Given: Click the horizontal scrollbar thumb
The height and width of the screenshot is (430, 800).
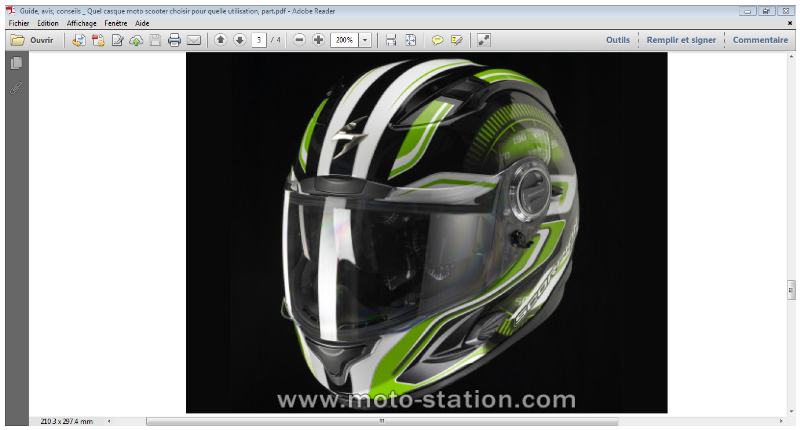Looking at the screenshot, I should pos(382,421).
